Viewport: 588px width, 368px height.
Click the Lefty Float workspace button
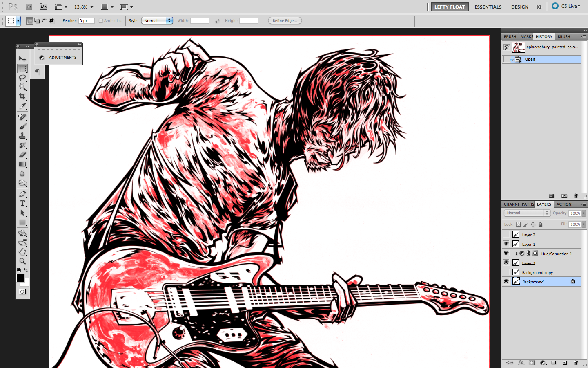(x=450, y=7)
